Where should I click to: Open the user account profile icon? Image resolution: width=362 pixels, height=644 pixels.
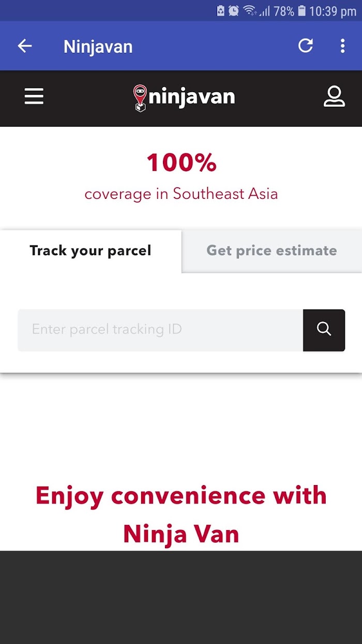pyautogui.click(x=334, y=97)
